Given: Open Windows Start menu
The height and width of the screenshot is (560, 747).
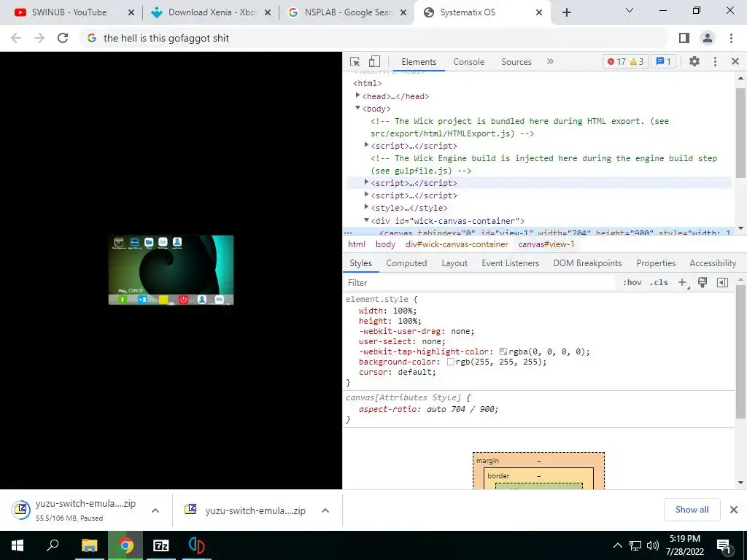Looking at the screenshot, I should point(18,545).
